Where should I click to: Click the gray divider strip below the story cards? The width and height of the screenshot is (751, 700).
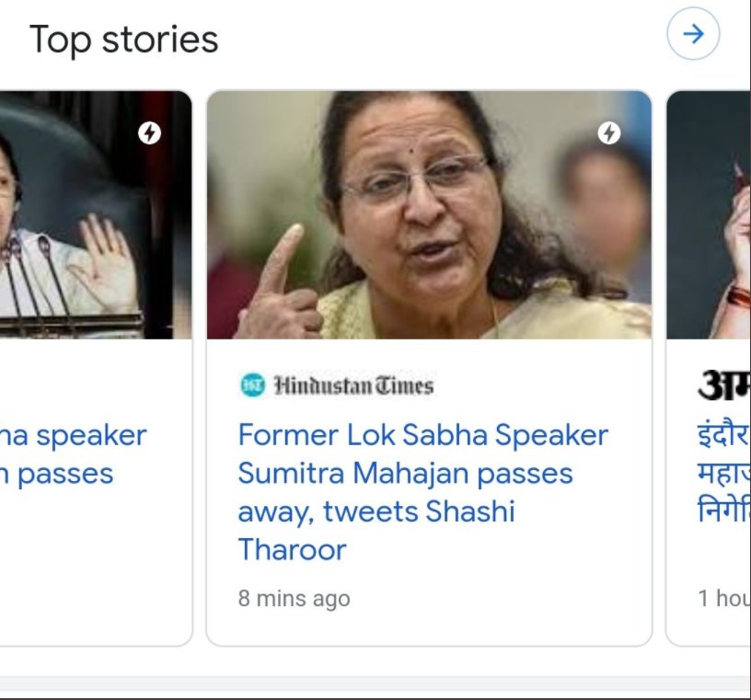click(x=375, y=683)
